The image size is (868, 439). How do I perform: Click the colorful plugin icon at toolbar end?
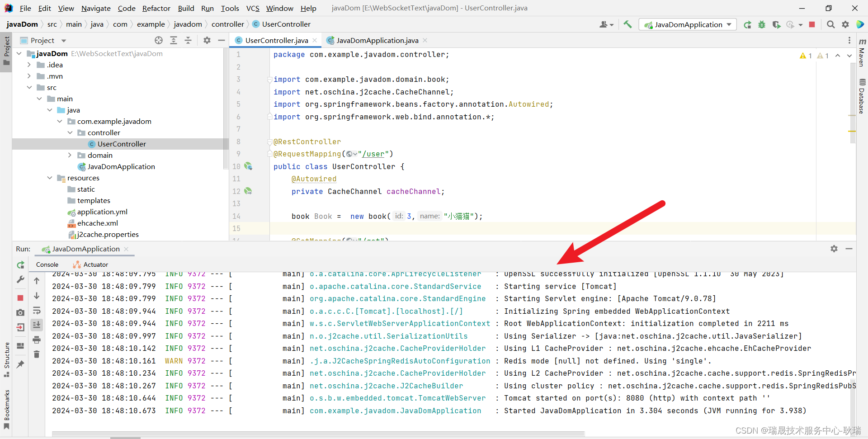[860, 24]
